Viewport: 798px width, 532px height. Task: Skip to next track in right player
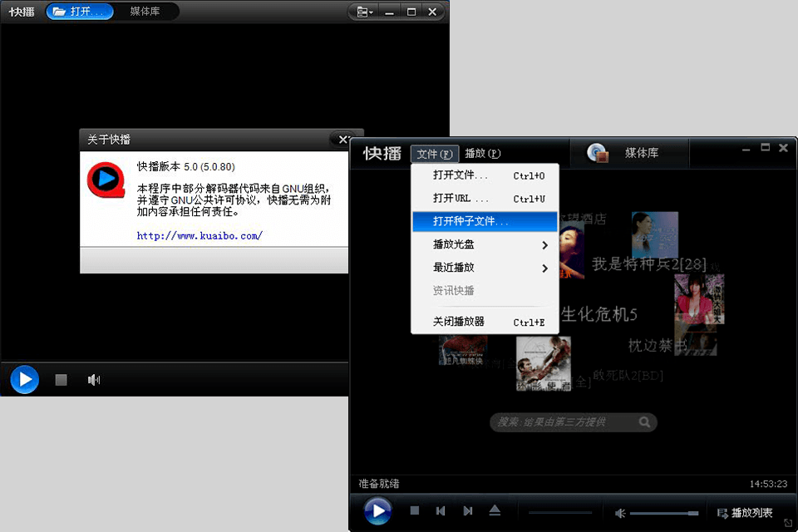pos(468,510)
